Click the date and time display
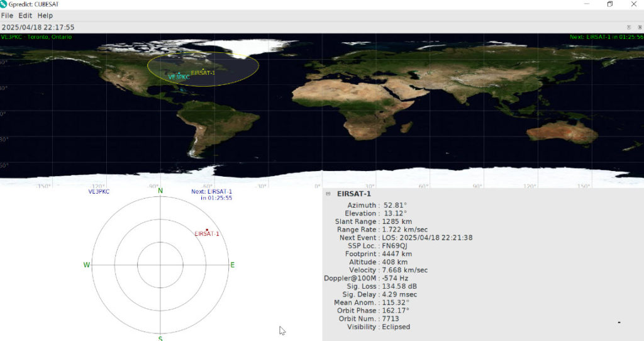The height and width of the screenshot is (341, 644). (38, 27)
